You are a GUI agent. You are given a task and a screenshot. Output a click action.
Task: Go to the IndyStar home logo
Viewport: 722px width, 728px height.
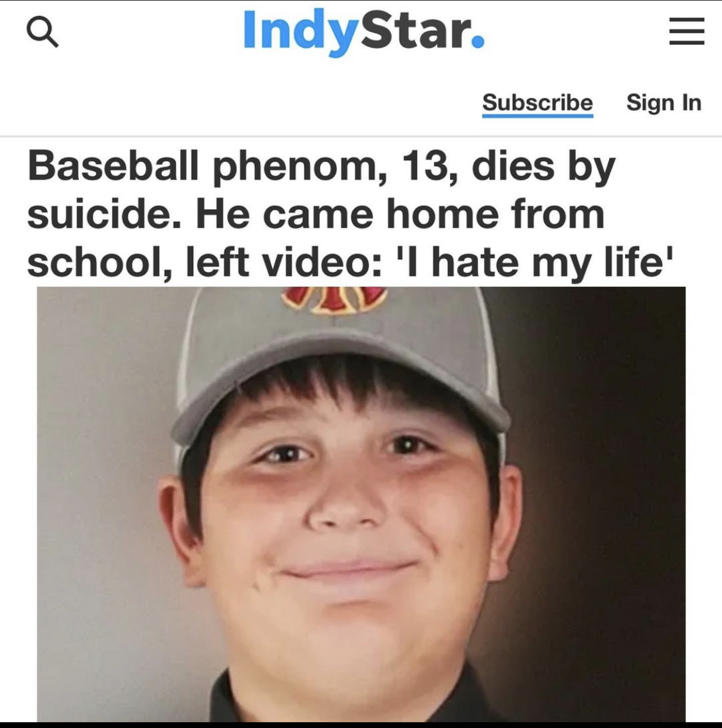(x=364, y=31)
